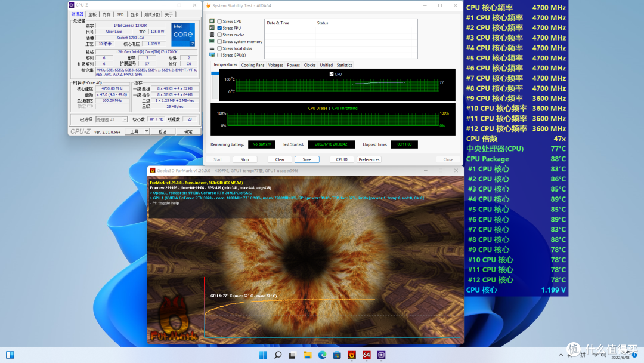Open FurMark from the taskbar

352,355
